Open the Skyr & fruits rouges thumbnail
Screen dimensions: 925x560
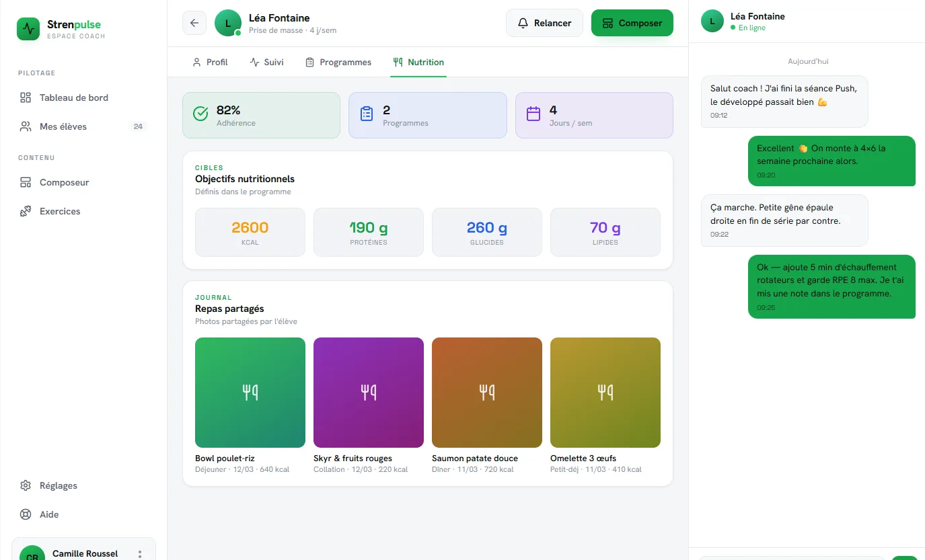pyautogui.click(x=369, y=393)
